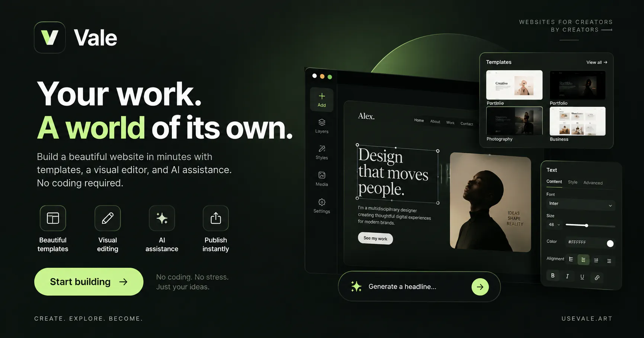Screen dimensions: 644x338
Task: Open the Work nav item
Action: pyautogui.click(x=451, y=123)
